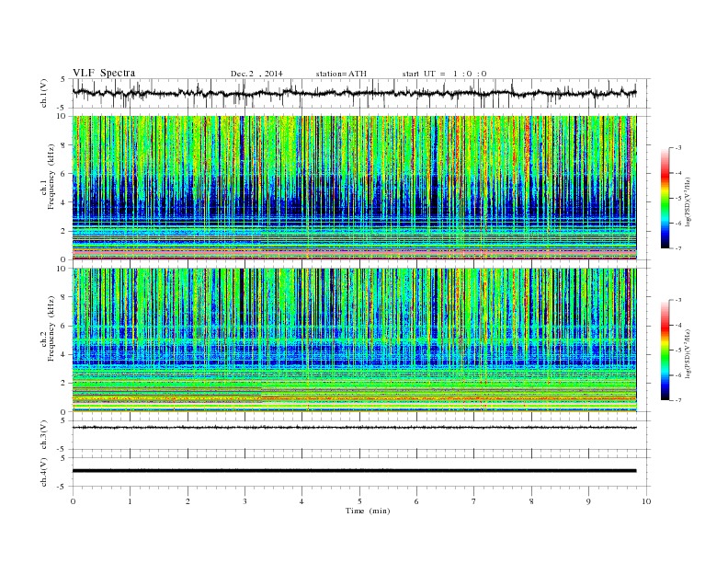728x563 pixels.
Task: Click the 'Time (min)' axis label
Action: pyautogui.click(x=368, y=511)
